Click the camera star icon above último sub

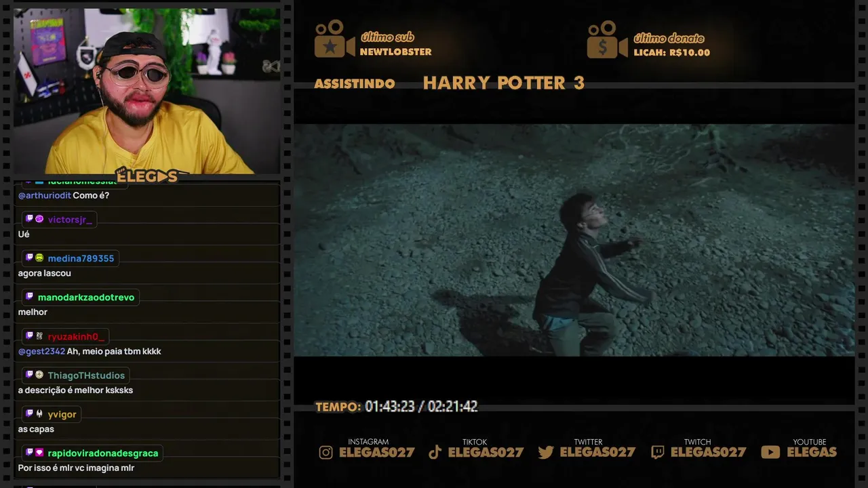point(334,39)
